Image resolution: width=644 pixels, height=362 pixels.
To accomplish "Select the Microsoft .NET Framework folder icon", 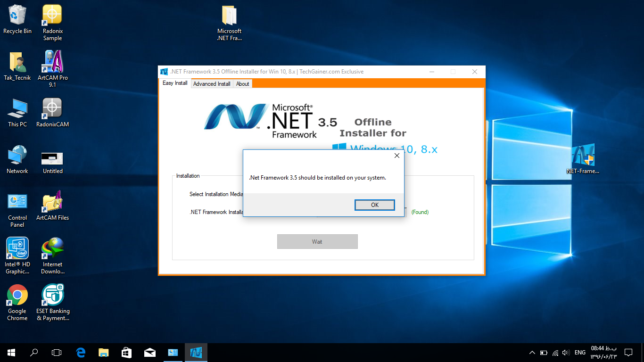I will click(229, 23).
